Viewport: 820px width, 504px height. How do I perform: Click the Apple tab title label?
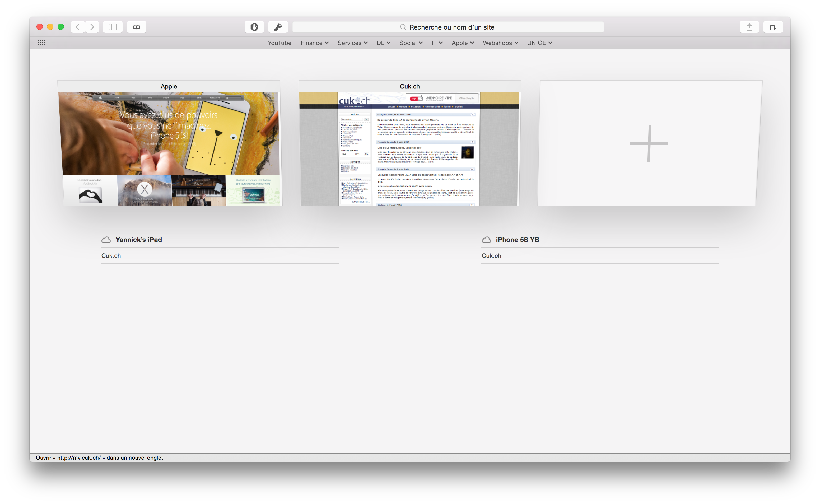(x=169, y=86)
